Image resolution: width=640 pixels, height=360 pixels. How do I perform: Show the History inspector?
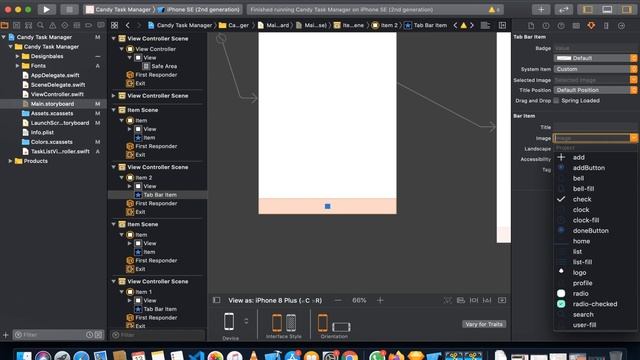[546, 26]
